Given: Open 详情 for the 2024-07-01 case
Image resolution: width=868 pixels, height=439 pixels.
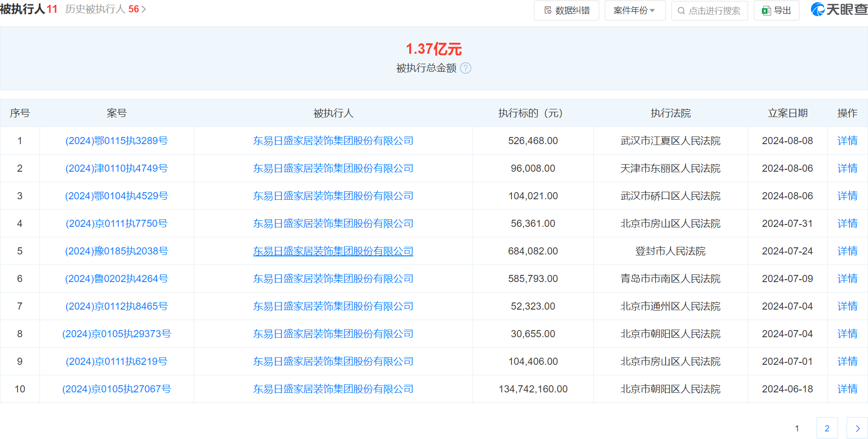Looking at the screenshot, I should [848, 361].
